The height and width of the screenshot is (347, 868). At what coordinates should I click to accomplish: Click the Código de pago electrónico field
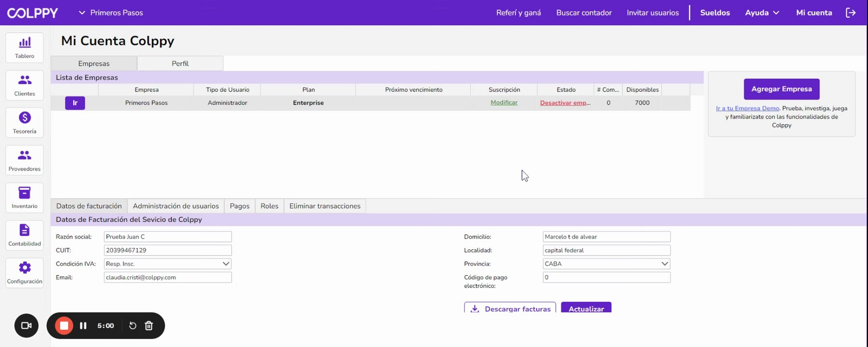coord(607,277)
